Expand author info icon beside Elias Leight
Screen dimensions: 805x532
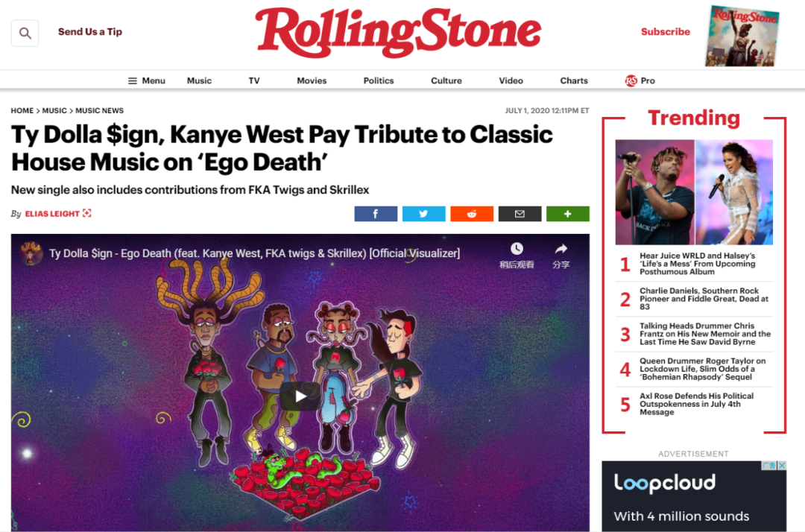click(87, 213)
